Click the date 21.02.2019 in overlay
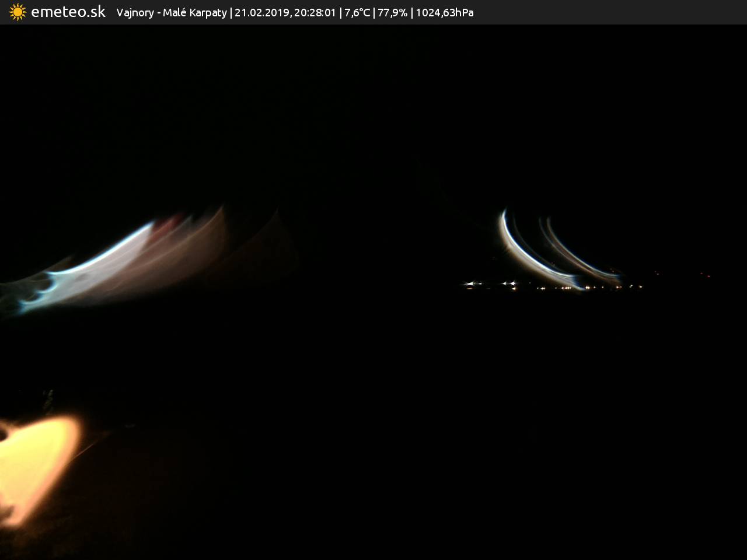This screenshot has width=747, height=560. point(262,13)
